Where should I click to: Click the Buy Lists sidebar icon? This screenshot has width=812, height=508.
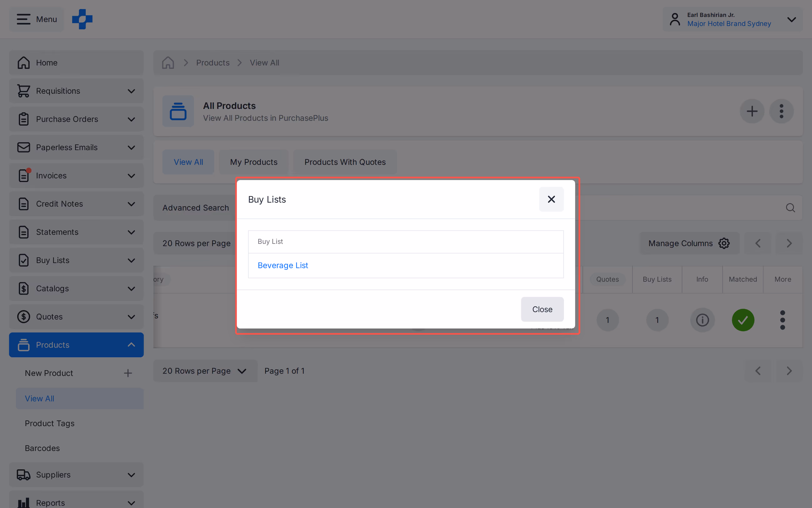click(23, 260)
